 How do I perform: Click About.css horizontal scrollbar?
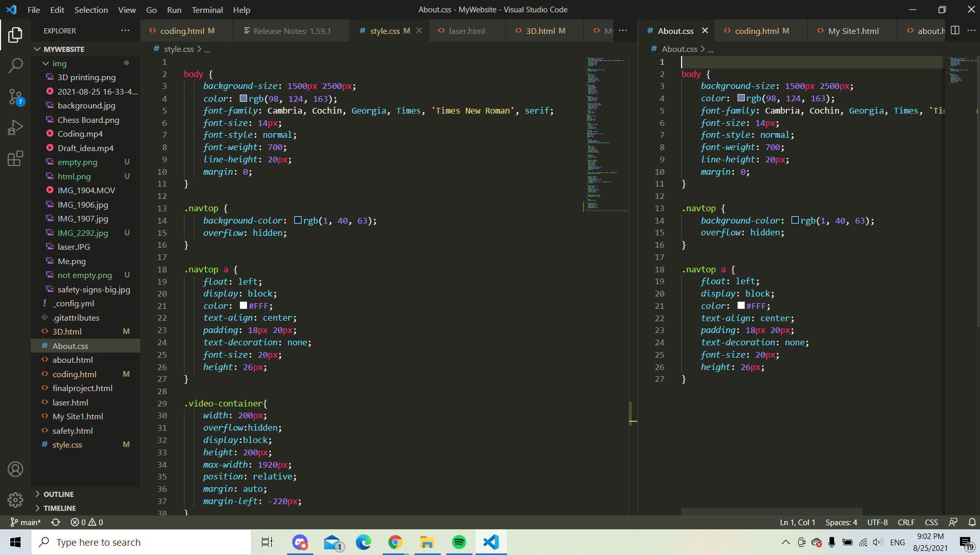pyautogui.click(x=771, y=512)
